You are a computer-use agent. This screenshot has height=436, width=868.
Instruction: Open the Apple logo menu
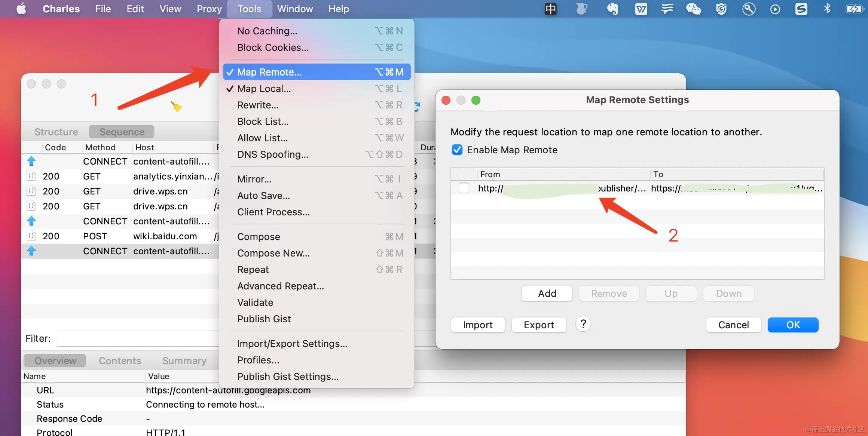[21, 9]
